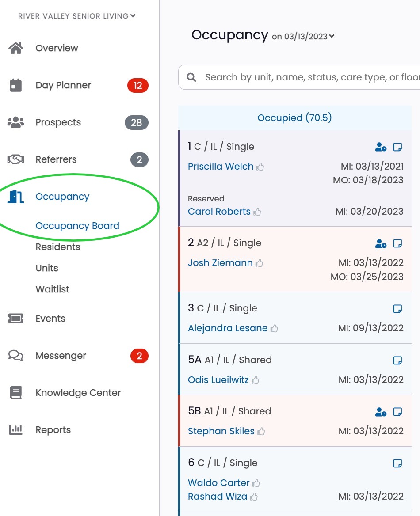The height and width of the screenshot is (516, 420).
Task: Click thumbs-up icon beside Carol Roberts
Action: pos(257,212)
